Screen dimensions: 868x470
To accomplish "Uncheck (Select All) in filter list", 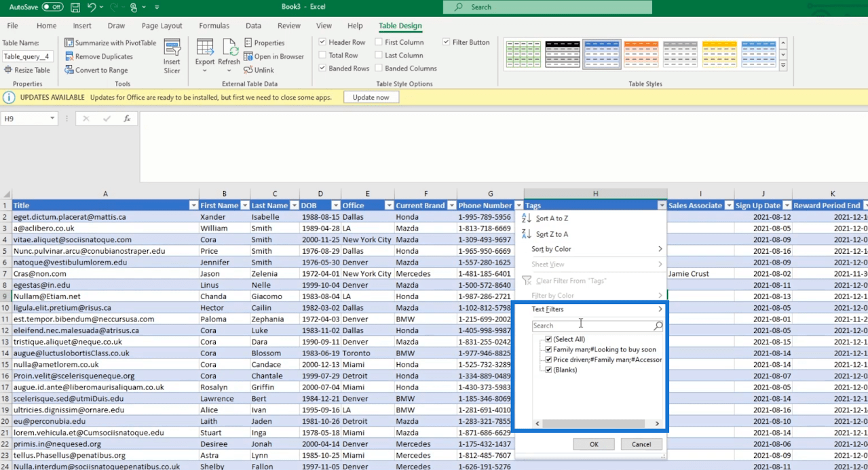I will coord(548,339).
